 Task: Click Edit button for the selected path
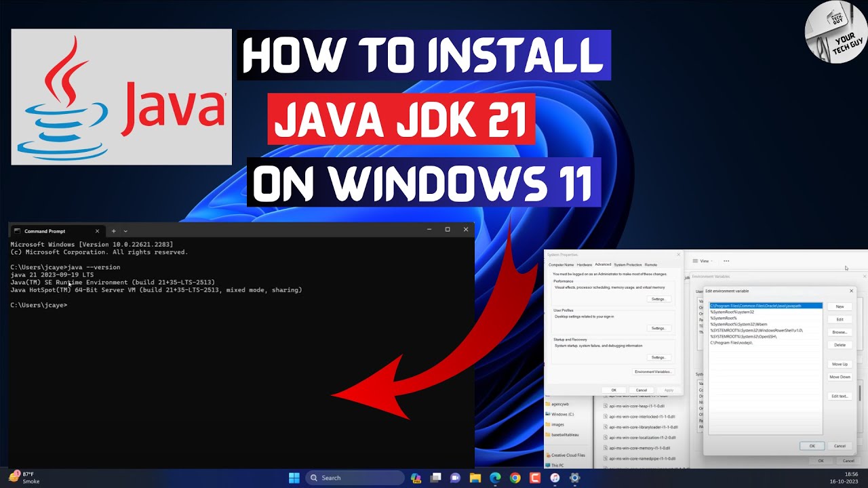840,319
